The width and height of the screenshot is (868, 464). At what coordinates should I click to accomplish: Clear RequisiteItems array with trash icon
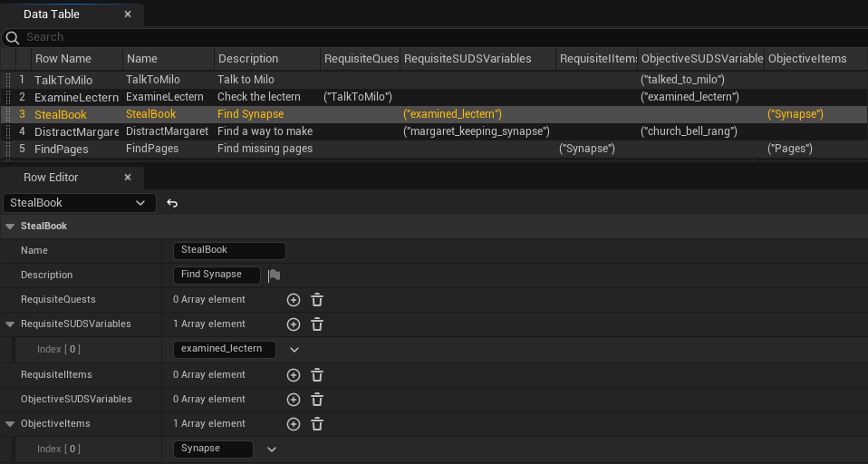316,375
